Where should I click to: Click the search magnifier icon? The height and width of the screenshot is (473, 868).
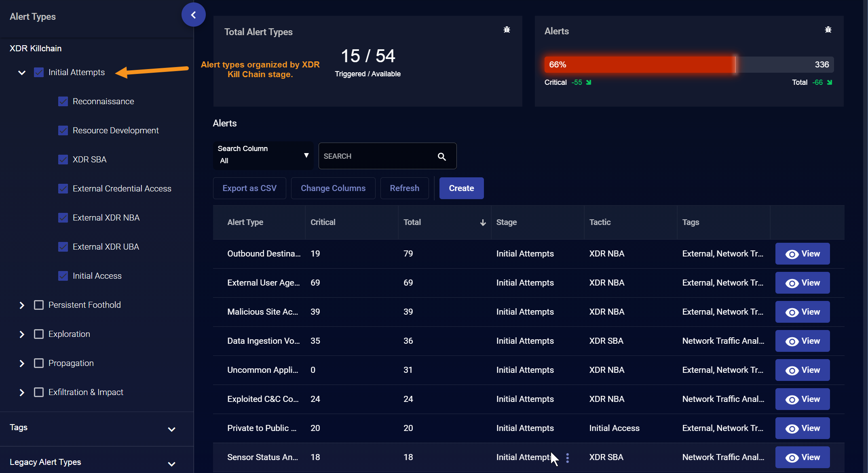pos(441,156)
